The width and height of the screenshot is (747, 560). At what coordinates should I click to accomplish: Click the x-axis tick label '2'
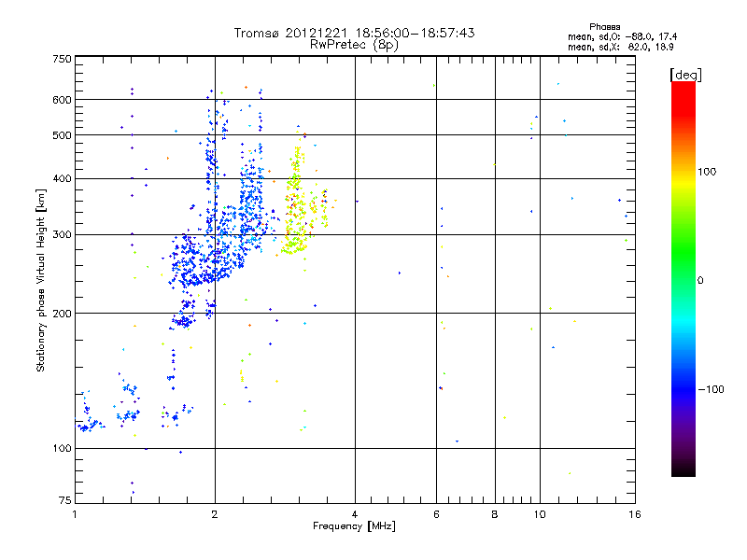coord(215,514)
